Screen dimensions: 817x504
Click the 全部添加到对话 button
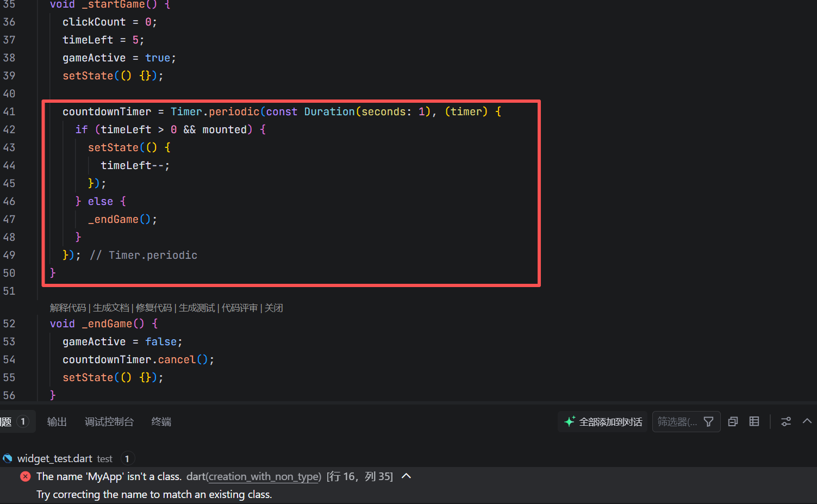click(603, 422)
